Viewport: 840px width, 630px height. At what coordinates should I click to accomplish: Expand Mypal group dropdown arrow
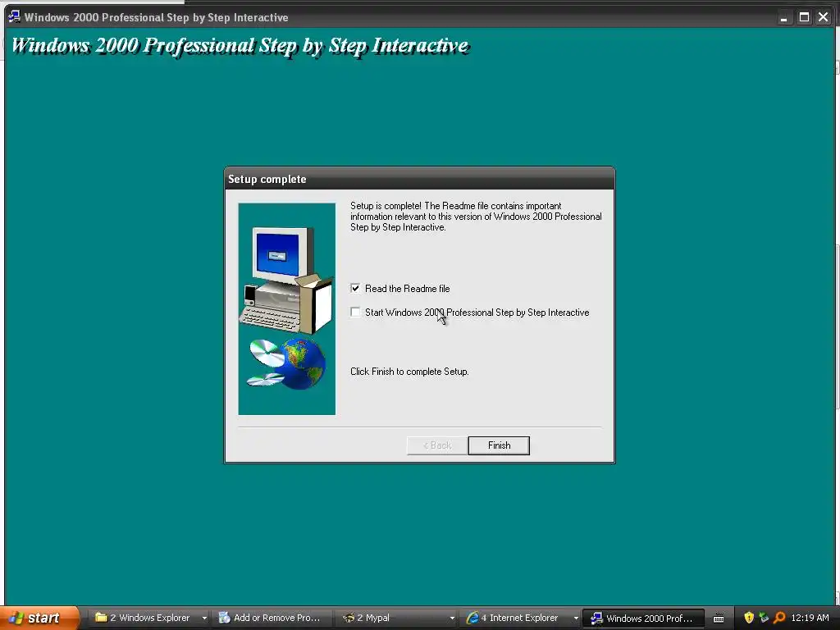(x=452, y=618)
